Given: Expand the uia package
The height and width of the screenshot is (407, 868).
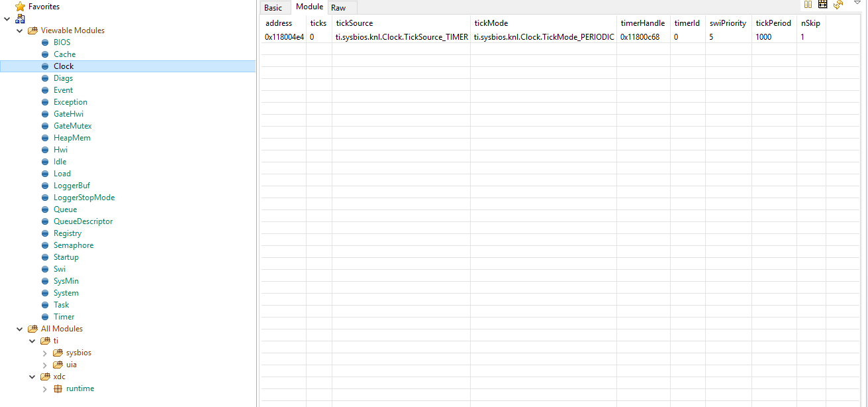Looking at the screenshot, I should pyautogui.click(x=45, y=365).
